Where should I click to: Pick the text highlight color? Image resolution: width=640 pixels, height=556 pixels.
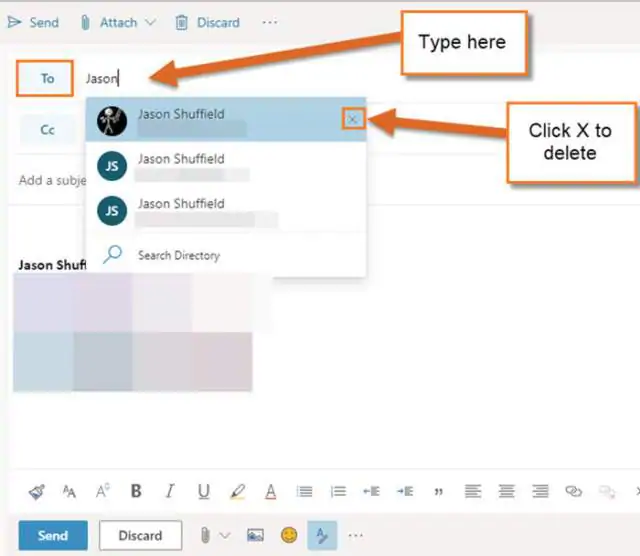(x=238, y=492)
